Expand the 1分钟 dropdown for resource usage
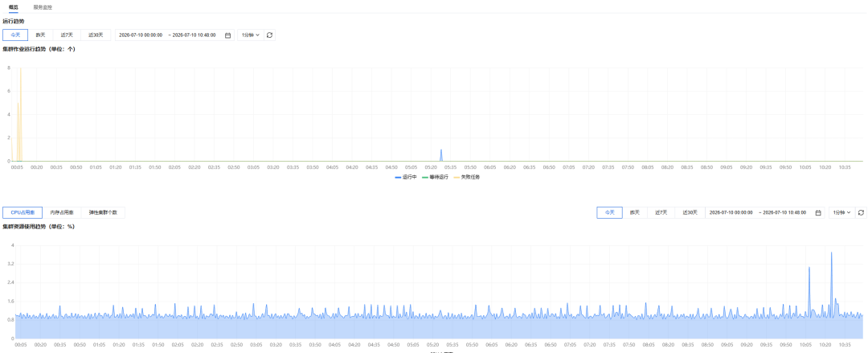The width and height of the screenshot is (868, 353). point(841,213)
